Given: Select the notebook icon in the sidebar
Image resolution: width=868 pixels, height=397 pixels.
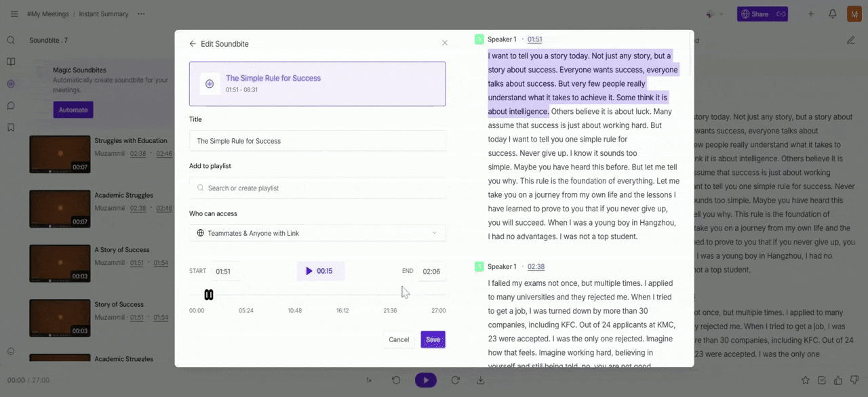Looking at the screenshot, I should pyautogui.click(x=11, y=62).
